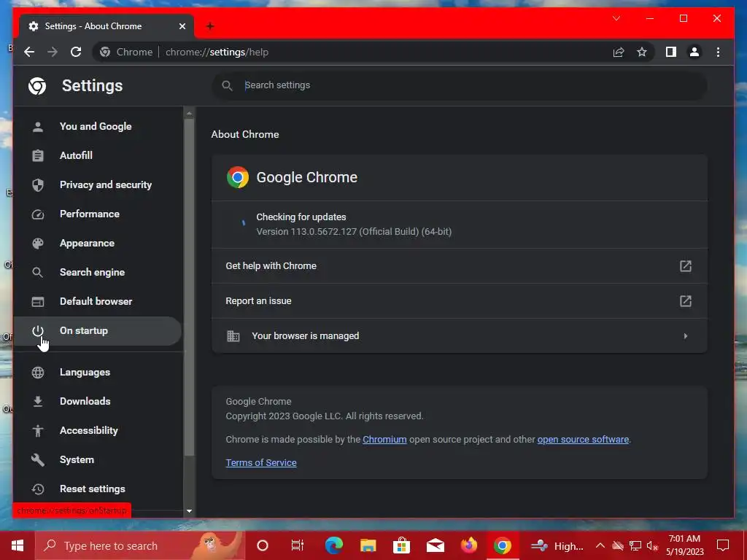The height and width of the screenshot is (560, 747).
Task: Click the browser back arrow
Action: [29, 52]
